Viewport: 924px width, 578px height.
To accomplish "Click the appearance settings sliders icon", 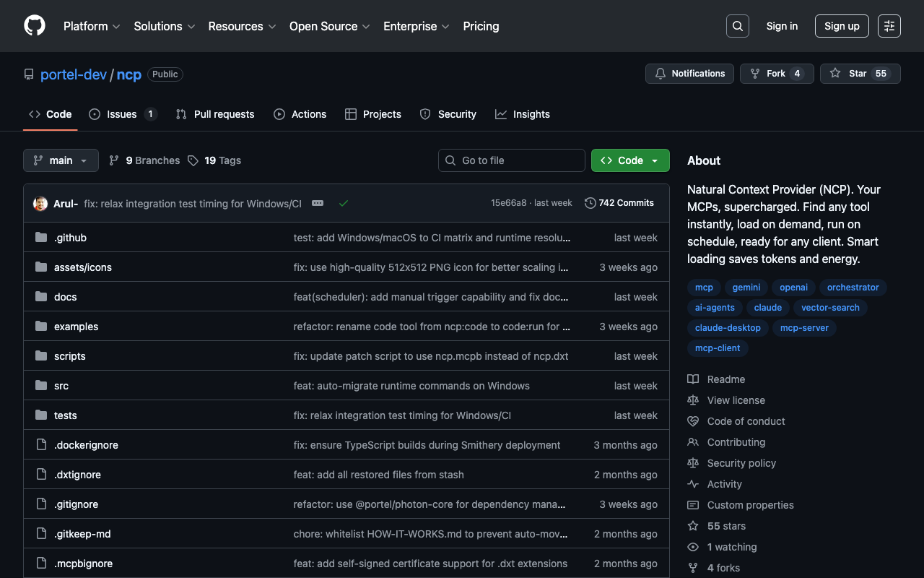I will coord(889,26).
